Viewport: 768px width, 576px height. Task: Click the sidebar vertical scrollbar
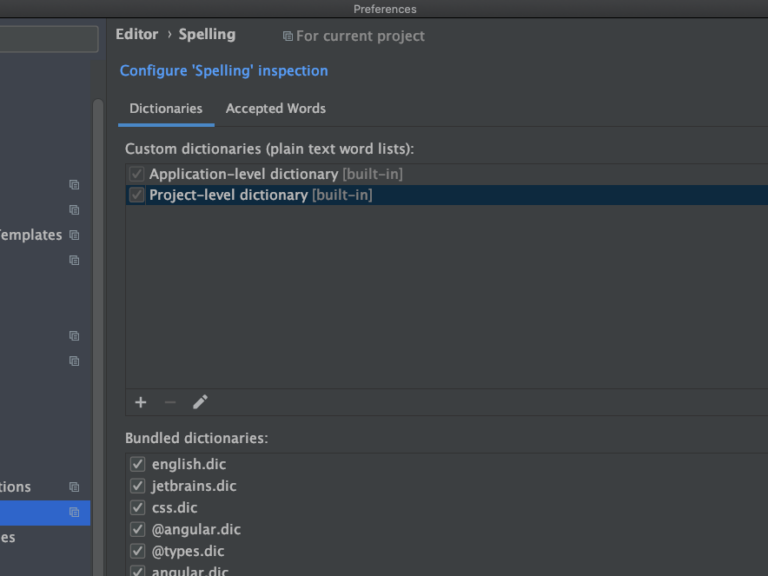pos(98,300)
